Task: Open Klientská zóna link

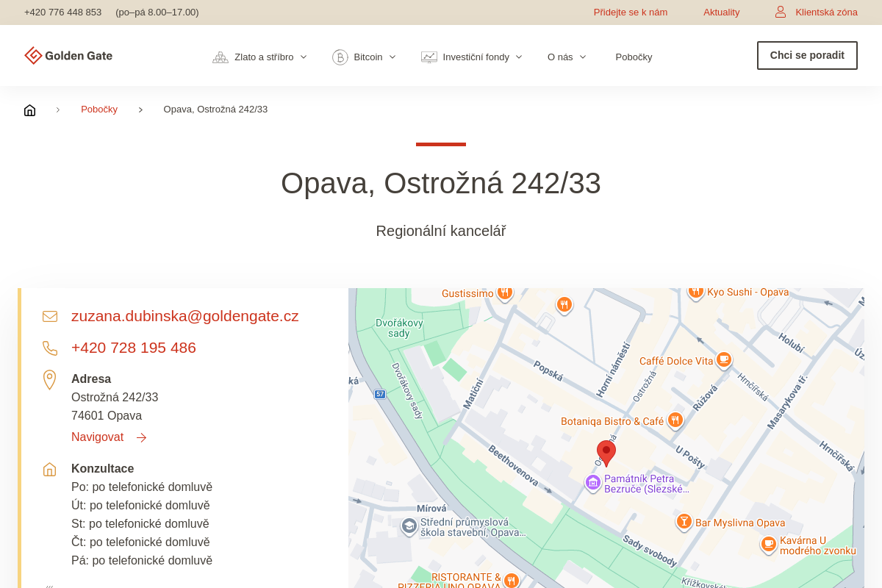Action: 826,12
